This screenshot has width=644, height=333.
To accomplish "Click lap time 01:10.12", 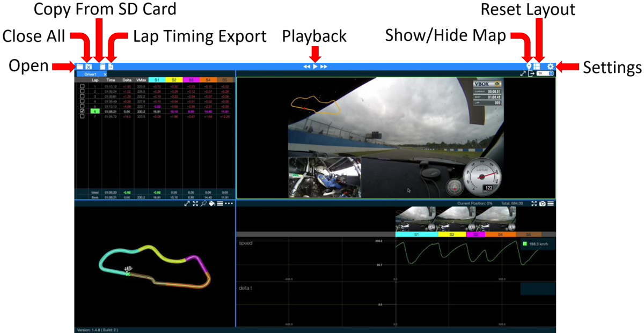I will 111,86.
